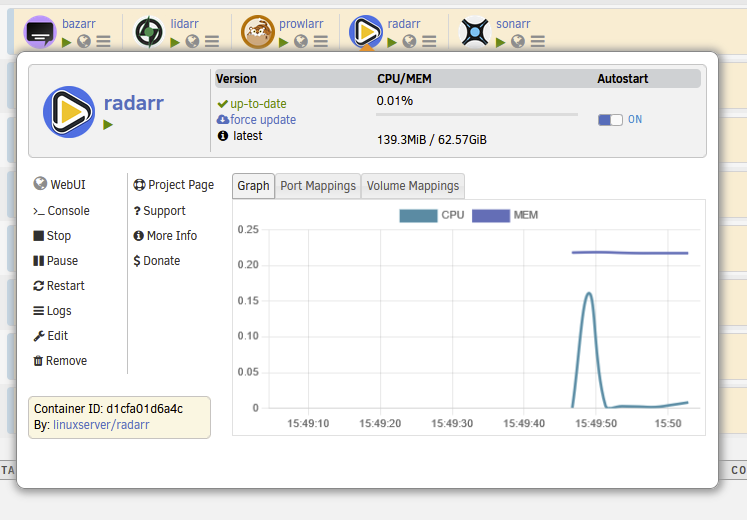
Task: Open the hamburger menu icon under the top-row radarr
Action: click(429, 42)
